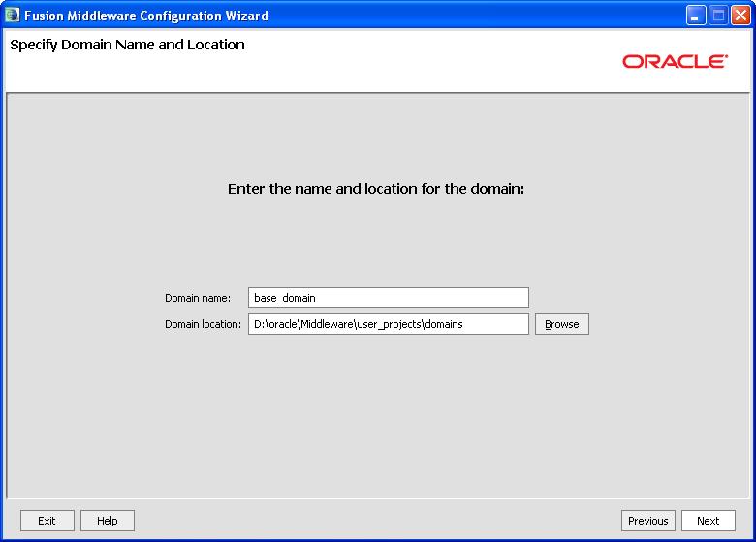
Task: Click the 'Domain name:' label
Action: pyautogui.click(x=198, y=298)
